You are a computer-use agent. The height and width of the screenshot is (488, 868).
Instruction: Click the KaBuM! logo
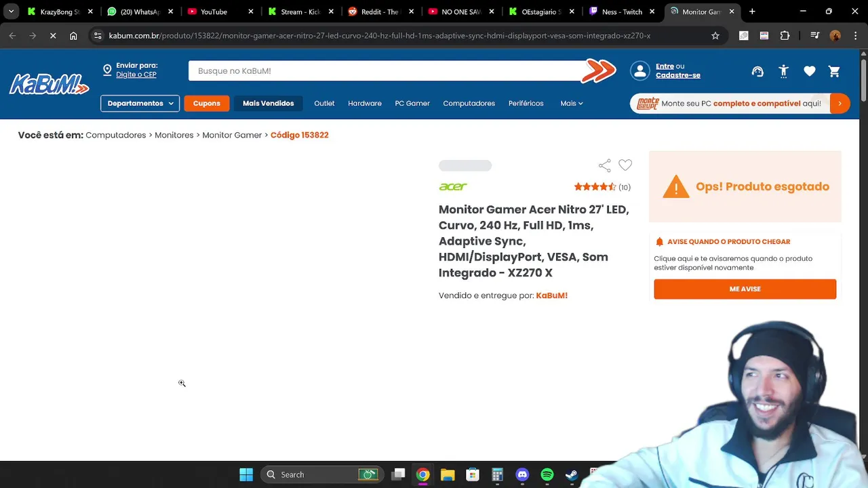coord(49,84)
